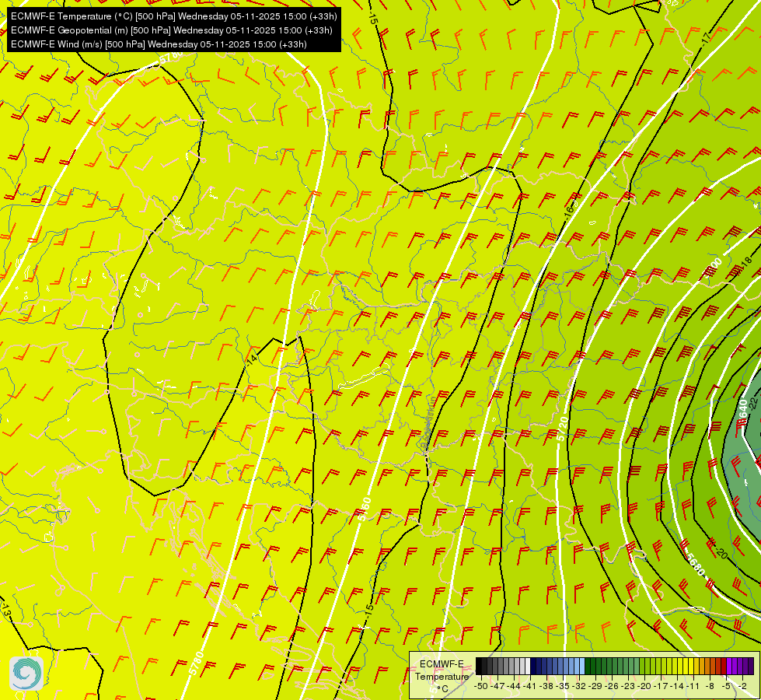Click the -20 legend value
This screenshot has height=700, width=761.
645,686
